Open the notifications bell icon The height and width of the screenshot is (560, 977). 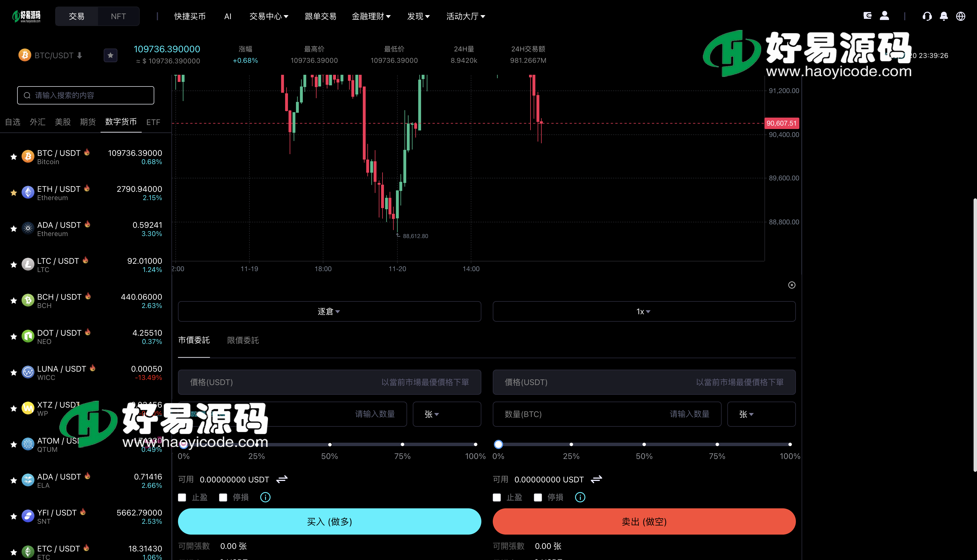pyautogui.click(x=944, y=16)
